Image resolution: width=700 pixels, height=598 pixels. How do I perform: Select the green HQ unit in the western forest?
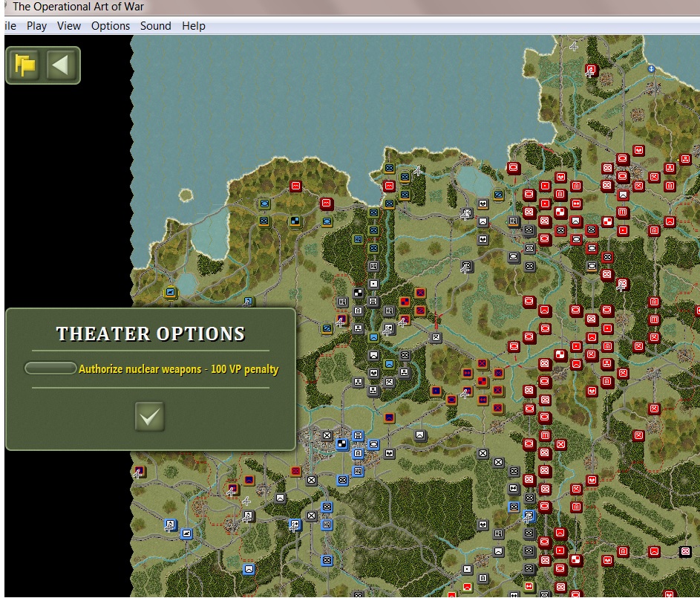coord(358,239)
